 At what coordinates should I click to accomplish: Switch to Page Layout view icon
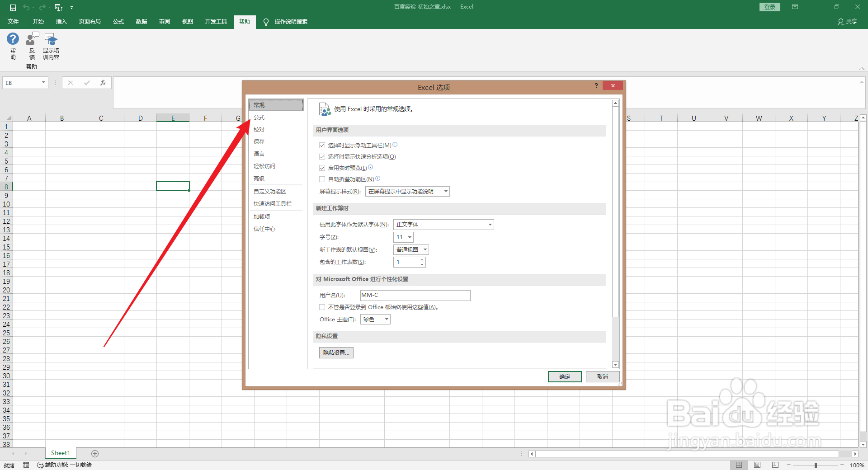click(x=757, y=465)
